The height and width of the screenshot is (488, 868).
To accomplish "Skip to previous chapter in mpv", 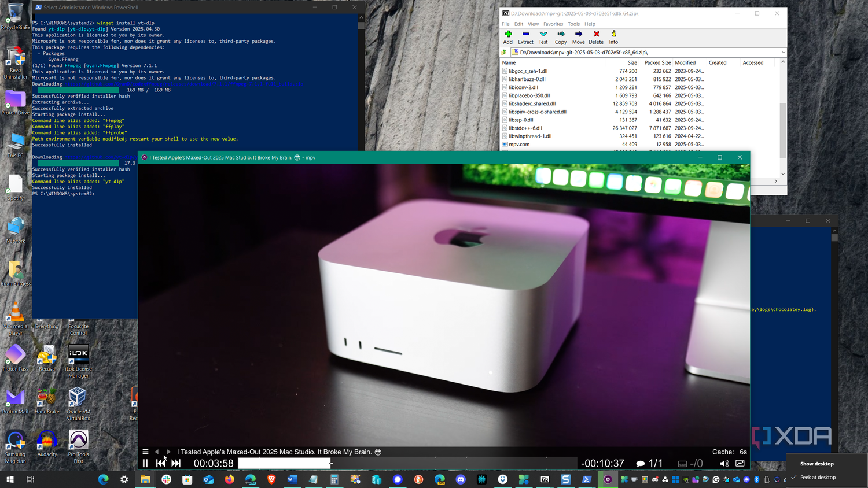I will point(161,463).
